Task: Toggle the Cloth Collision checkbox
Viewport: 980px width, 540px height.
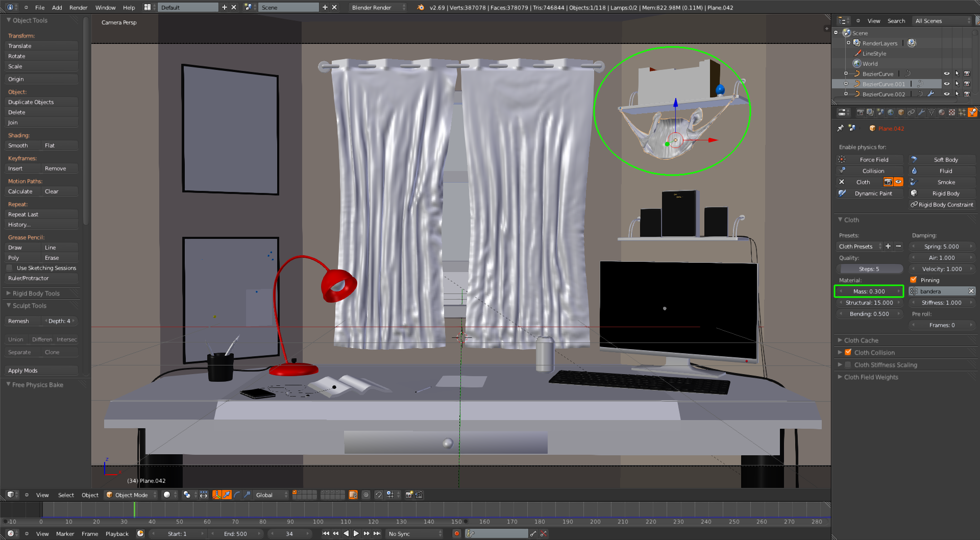Action: [x=848, y=352]
